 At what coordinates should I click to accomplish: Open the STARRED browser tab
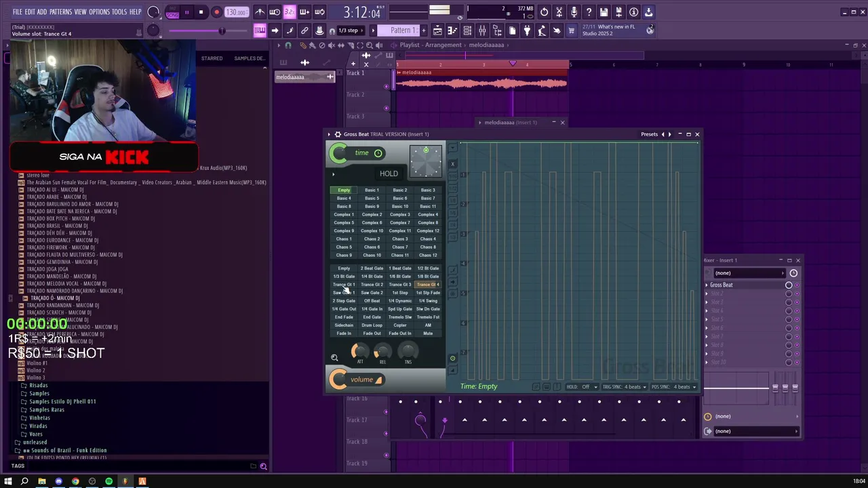coord(212,58)
